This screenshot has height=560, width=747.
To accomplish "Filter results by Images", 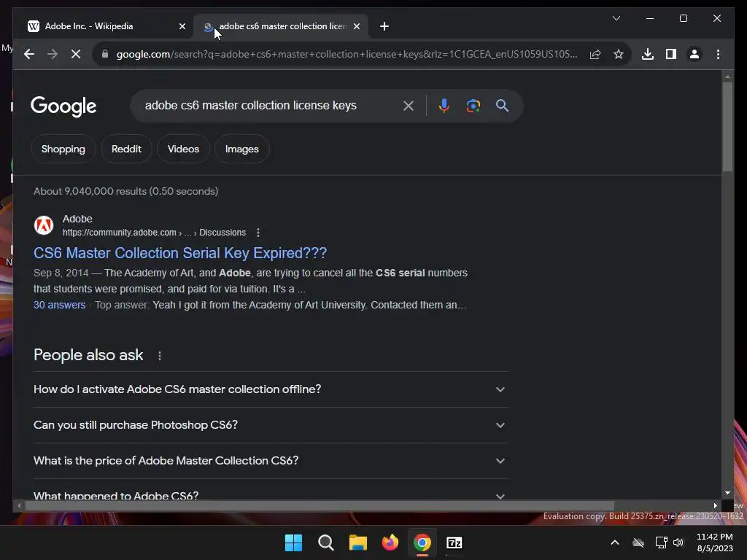I will [x=242, y=149].
